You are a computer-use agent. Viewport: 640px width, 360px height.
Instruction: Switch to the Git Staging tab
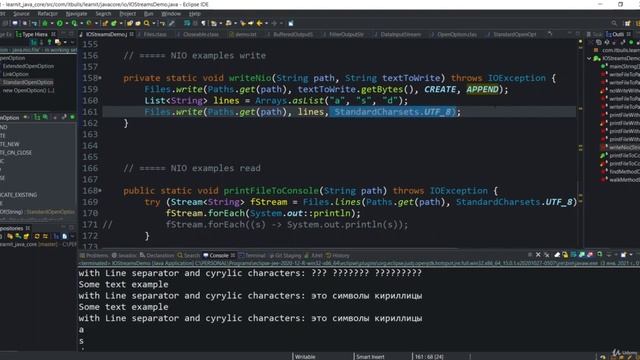click(x=285, y=256)
